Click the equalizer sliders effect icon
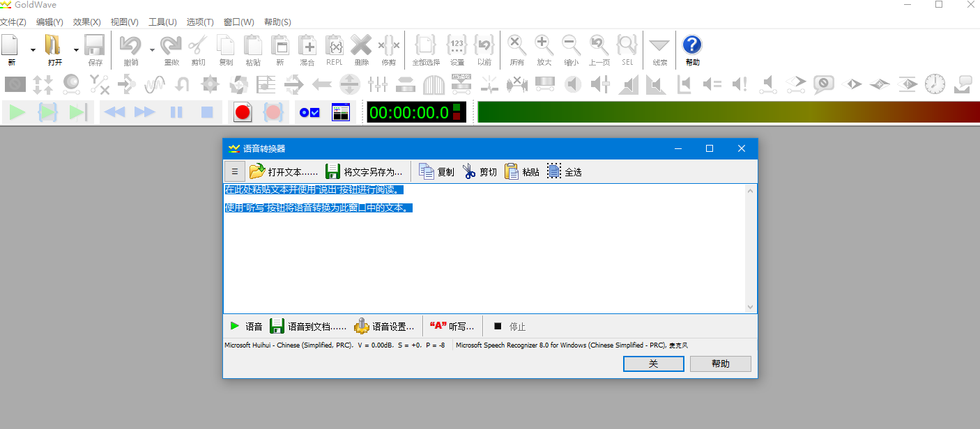980x429 pixels. click(x=377, y=85)
